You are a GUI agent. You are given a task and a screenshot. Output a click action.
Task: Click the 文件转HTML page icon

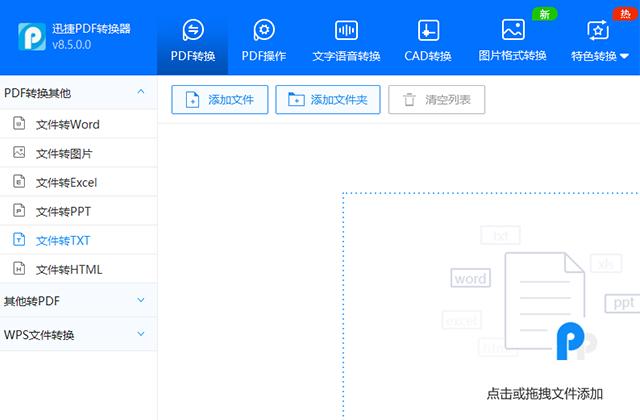pos(19,268)
